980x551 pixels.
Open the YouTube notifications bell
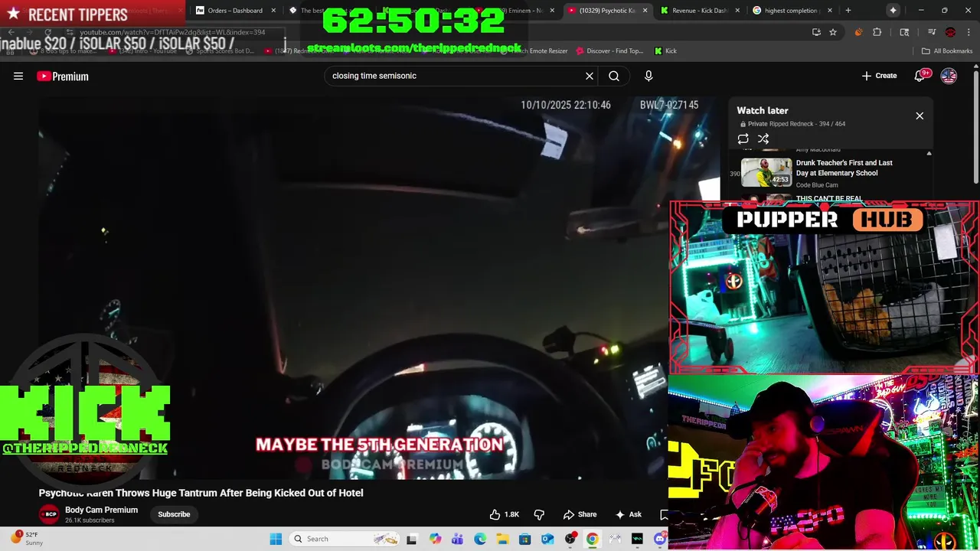(x=920, y=76)
